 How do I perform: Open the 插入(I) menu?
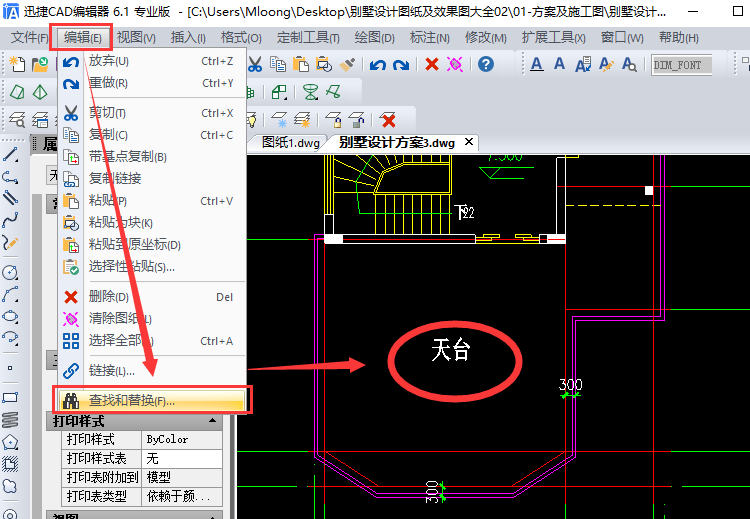188,37
